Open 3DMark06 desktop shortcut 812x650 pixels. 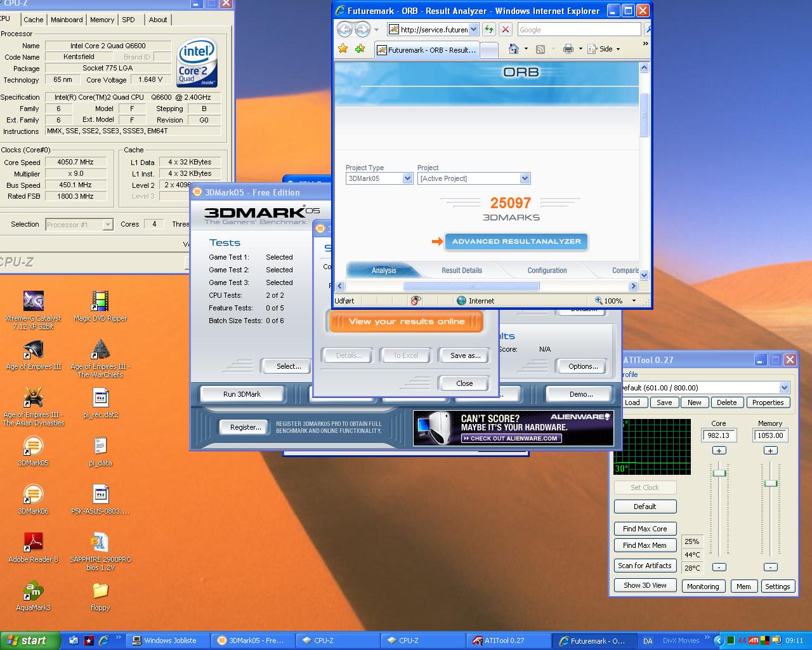[33, 500]
